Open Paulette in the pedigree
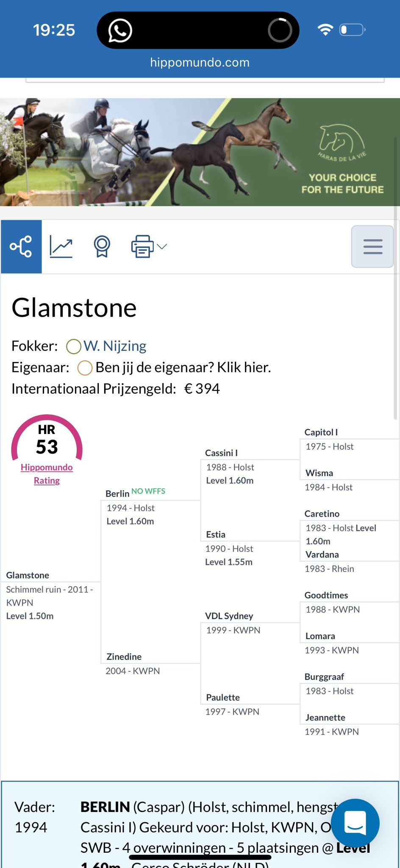This screenshot has width=400, height=868. point(223,697)
